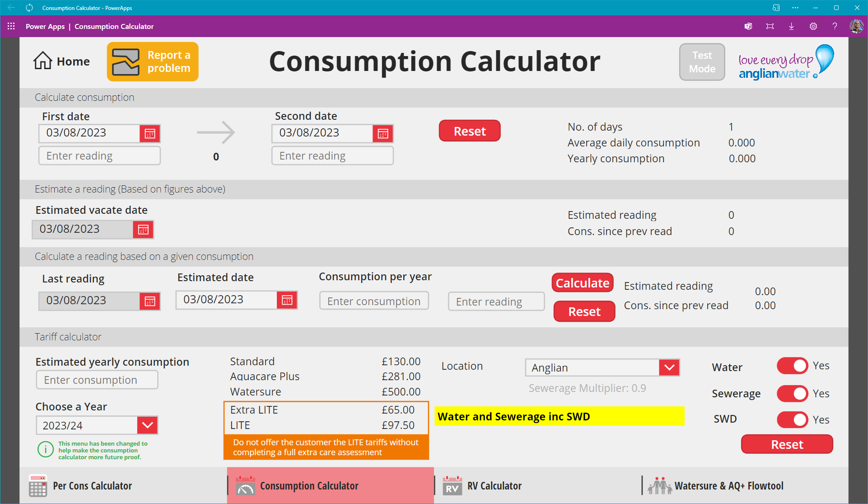Turn off the Sewerage toggle

792,394
